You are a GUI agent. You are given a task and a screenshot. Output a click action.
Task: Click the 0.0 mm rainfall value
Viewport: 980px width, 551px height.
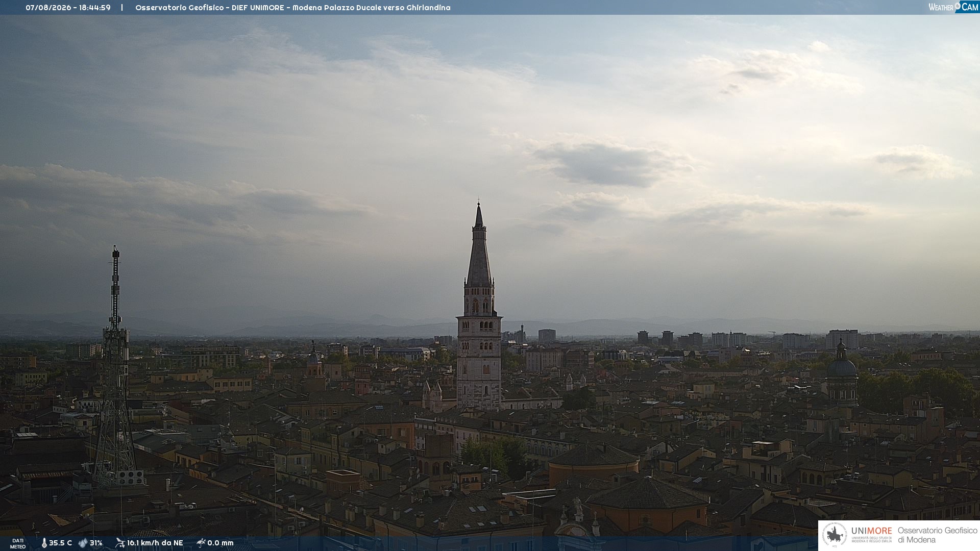[x=220, y=543]
